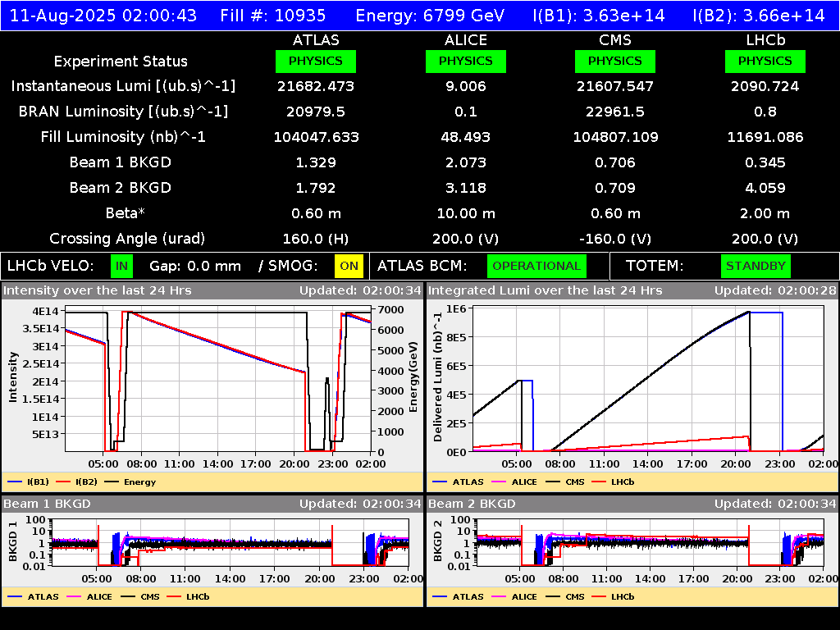The image size is (840, 630).
Task: Click the Energy: 6799 GeV readout
Action: click(430, 16)
